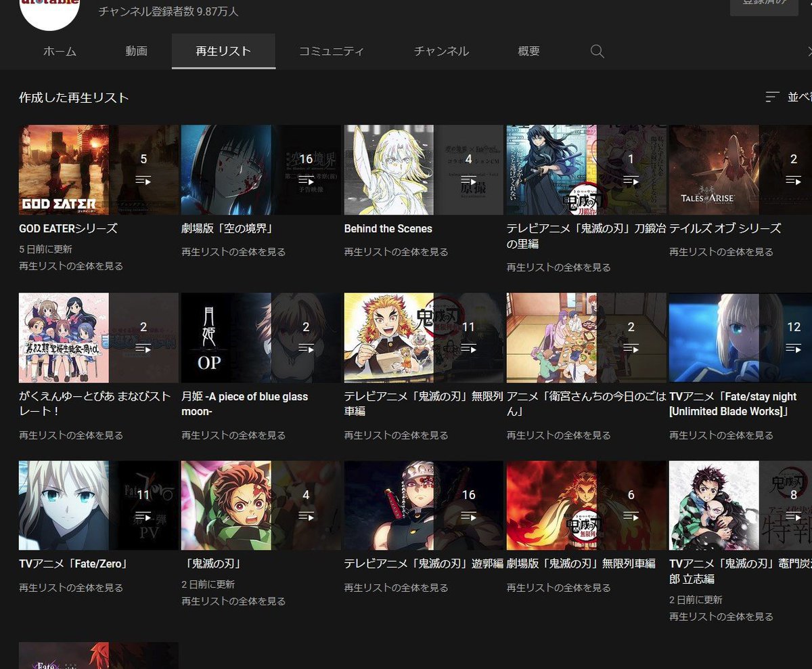This screenshot has height=669, width=812.
Task: Click playlist icon on まなびストレート thumbnail
Action: coord(143,348)
